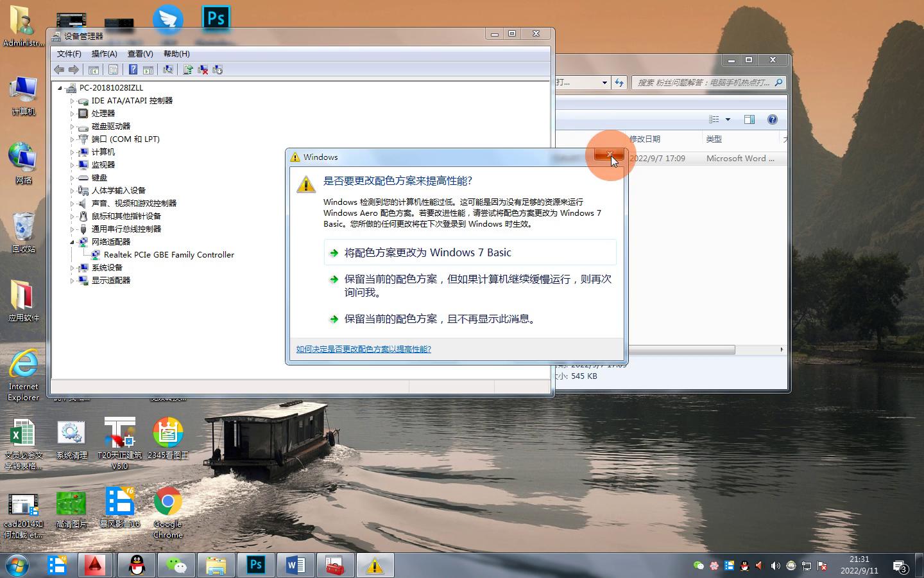Expand the 显示适配器 tree node

[72, 281]
